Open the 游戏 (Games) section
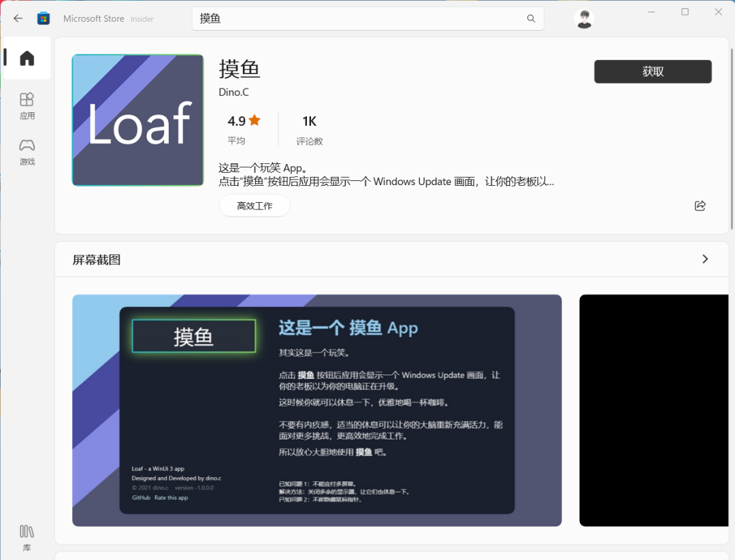 (27, 152)
